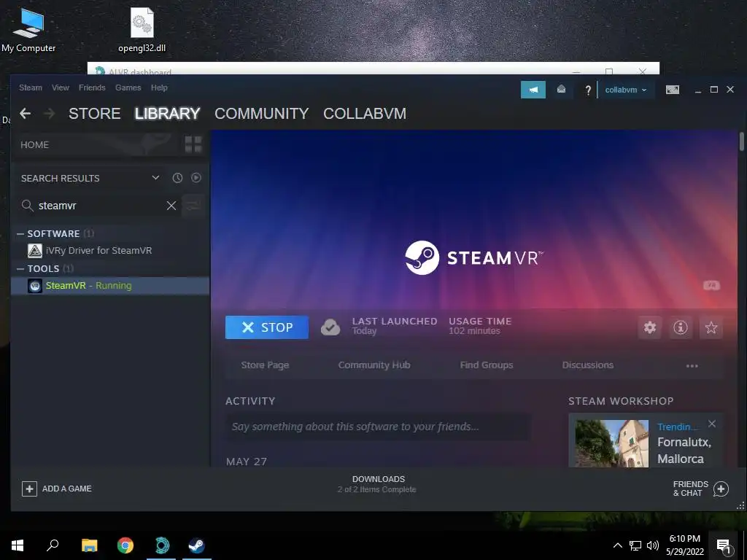
Task: Switch Steam to Big Picture mode
Action: click(672, 90)
